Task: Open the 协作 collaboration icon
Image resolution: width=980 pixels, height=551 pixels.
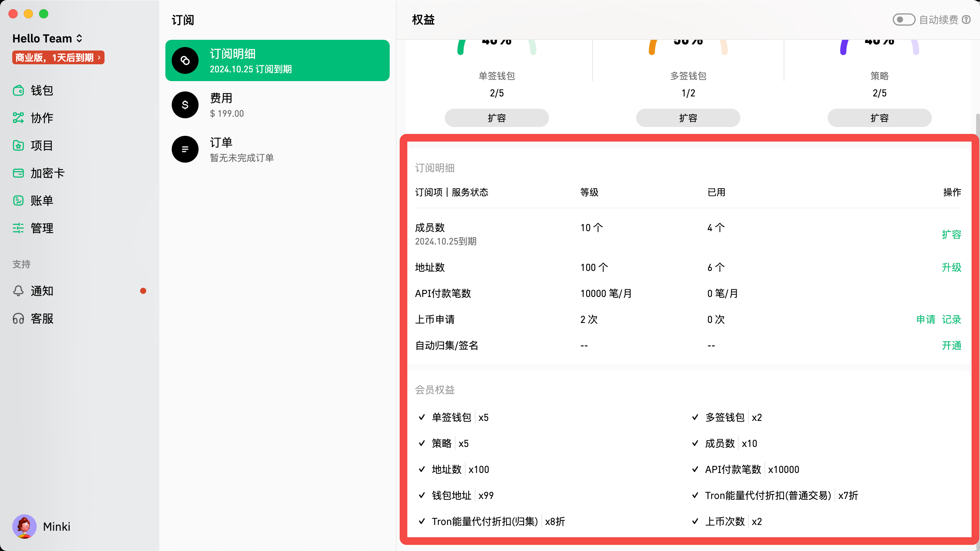Action: pyautogui.click(x=18, y=118)
